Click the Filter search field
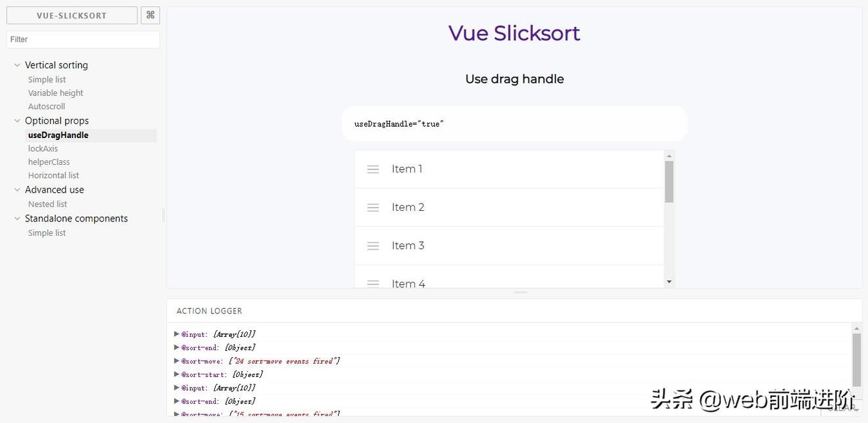Viewport: 868px width, 423px height. tap(83, 39)
